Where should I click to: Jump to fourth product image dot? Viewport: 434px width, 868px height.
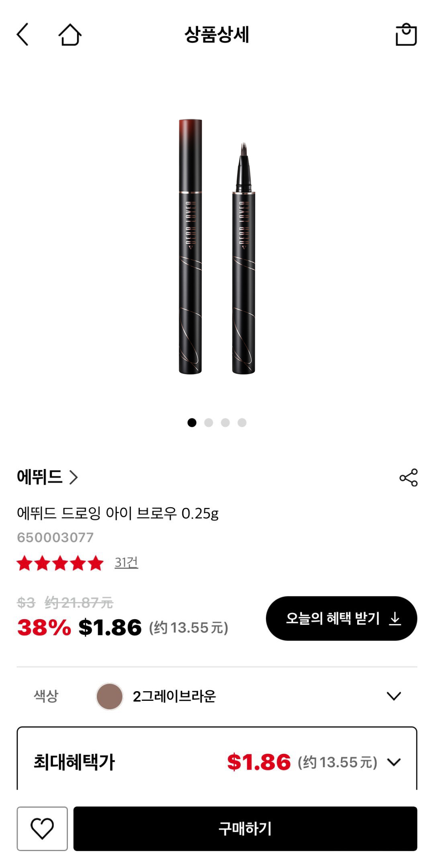[x=242, y=422]
